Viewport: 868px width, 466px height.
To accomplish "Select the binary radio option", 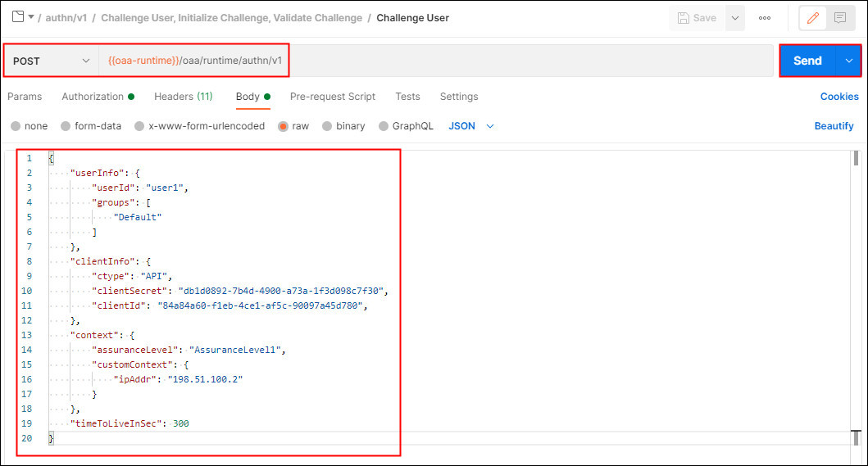I will tap(326, 126).
